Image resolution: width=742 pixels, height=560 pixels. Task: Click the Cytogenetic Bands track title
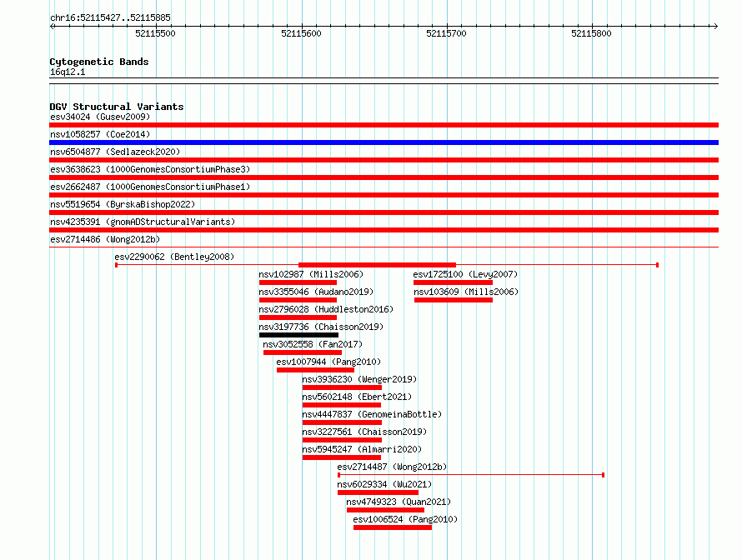point(99,62)
